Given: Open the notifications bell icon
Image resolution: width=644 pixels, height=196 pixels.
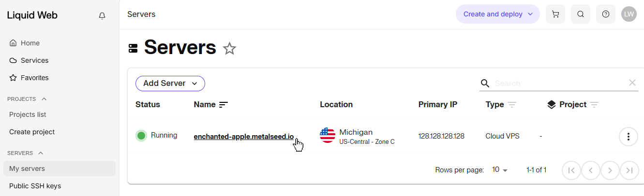Looking at the screenshot, I should tap(102, 16).
